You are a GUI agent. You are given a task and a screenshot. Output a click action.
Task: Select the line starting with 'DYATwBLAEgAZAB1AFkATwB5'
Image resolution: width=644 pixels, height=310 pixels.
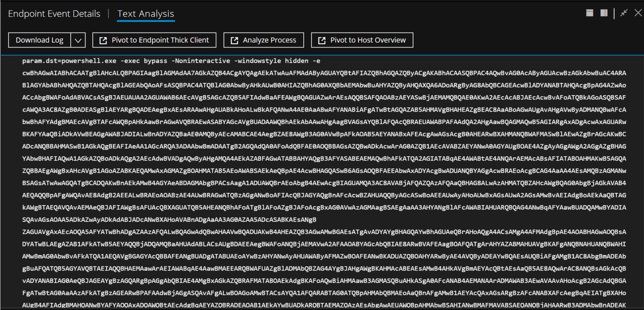click(x=324, y=244)
